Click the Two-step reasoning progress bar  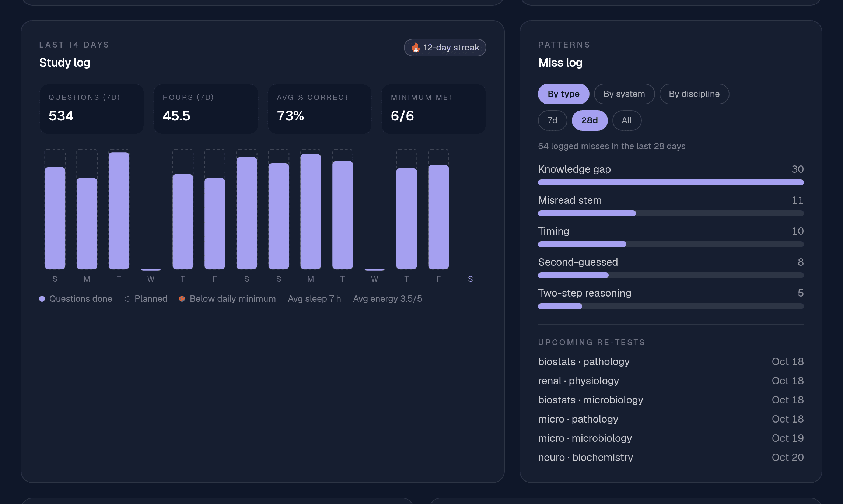671,306
